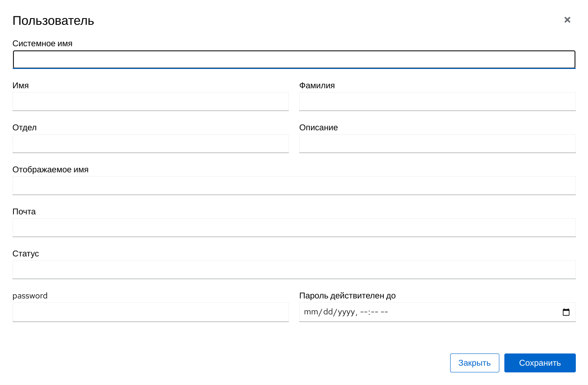Viewport: 588px width, 385px height.
Task: Focus the Описание input field
Action: (x=437, y=144)
